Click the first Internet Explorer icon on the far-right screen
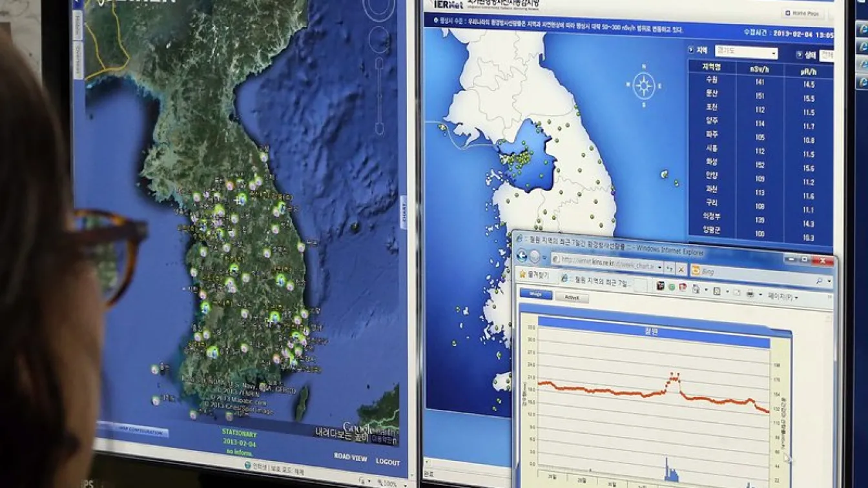The width and height of the screenshot is (868, 488). click(863, 29)
